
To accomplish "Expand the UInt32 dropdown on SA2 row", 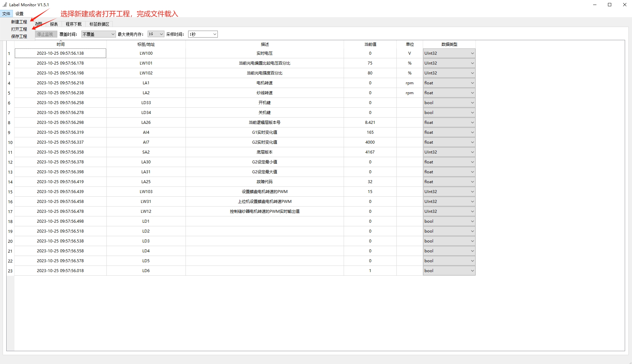I will pos(449,152).
